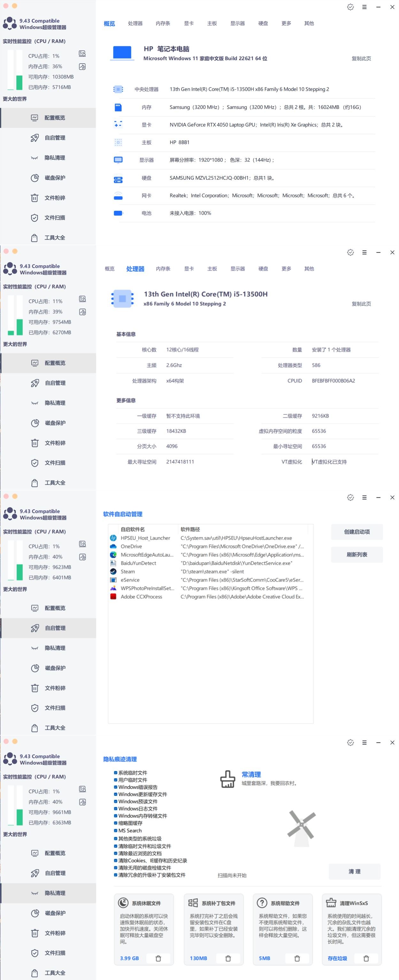Uncheck the 系统临时文件 checkbox

point(115,773)
